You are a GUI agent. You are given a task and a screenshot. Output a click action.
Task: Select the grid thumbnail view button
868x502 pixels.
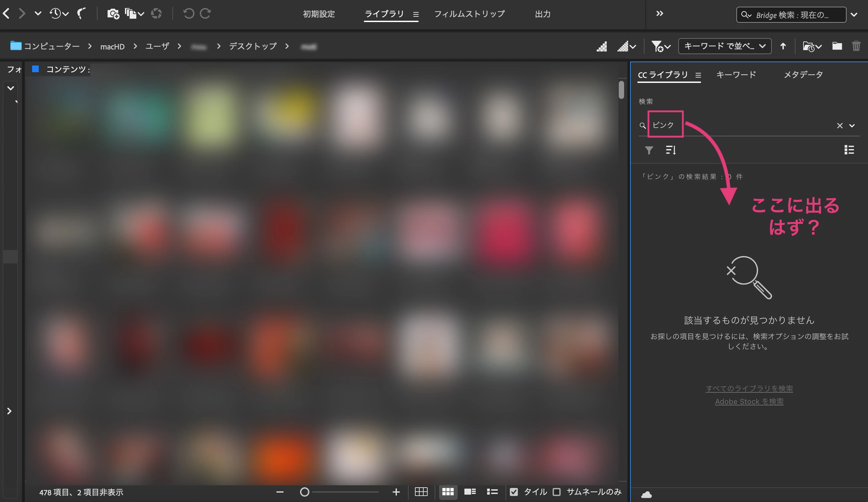pos(448,492)
